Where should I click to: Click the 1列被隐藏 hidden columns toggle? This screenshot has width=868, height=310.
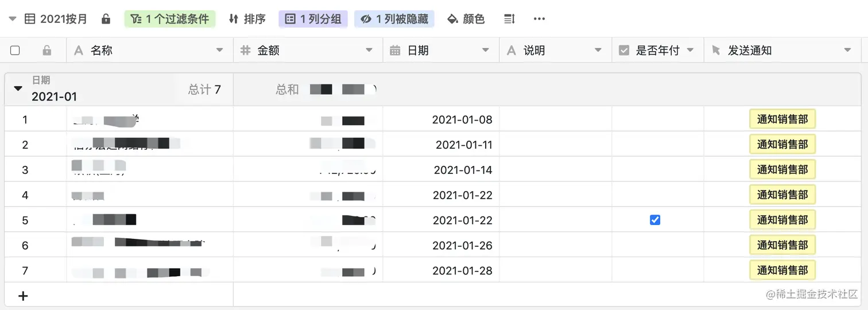pos(394,19)
